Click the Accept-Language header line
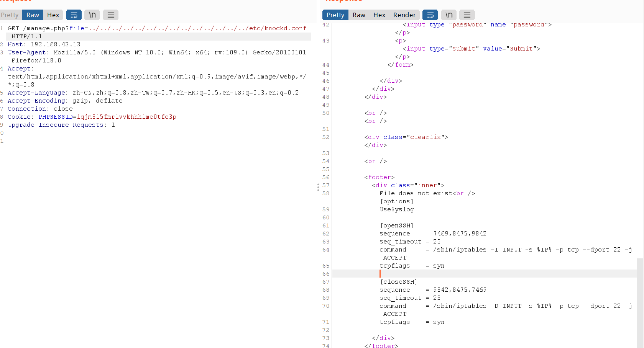 (x=153, y=93)
